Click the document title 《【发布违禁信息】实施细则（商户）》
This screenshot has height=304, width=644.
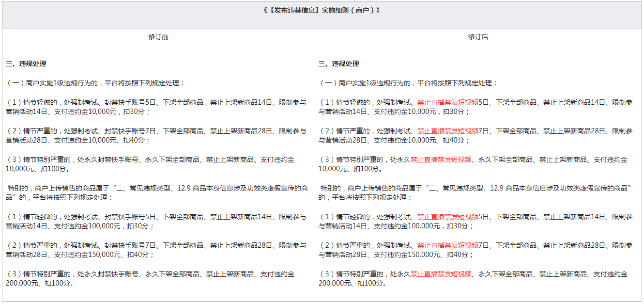point(322,10)
